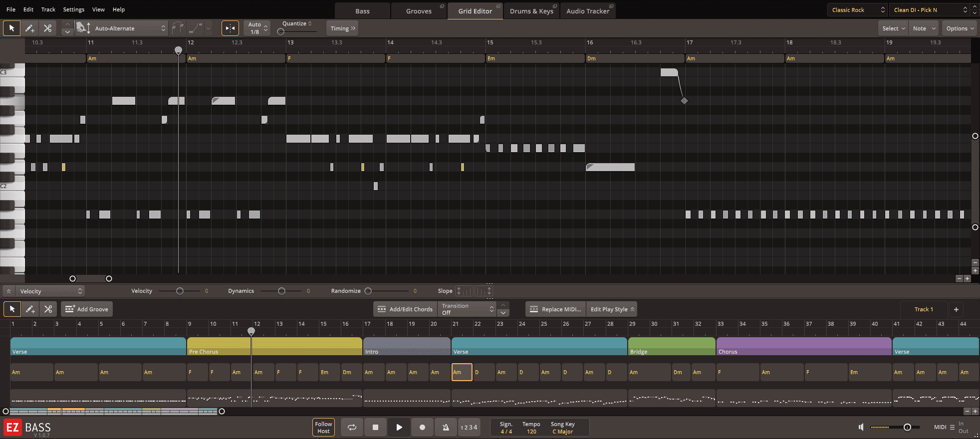Screen dimensions: 980x439
Task: Select the Track 1 button
Action: (924, 309)
